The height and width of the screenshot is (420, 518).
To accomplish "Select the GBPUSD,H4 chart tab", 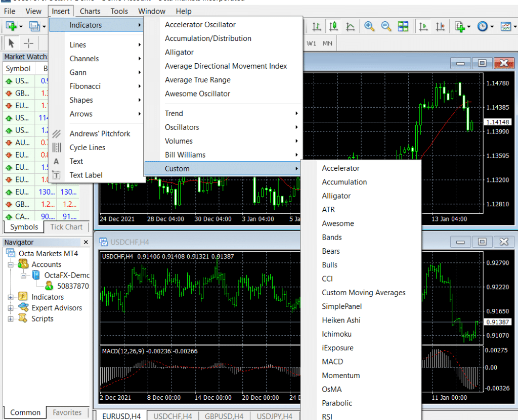I will click(x=224, y=416).
